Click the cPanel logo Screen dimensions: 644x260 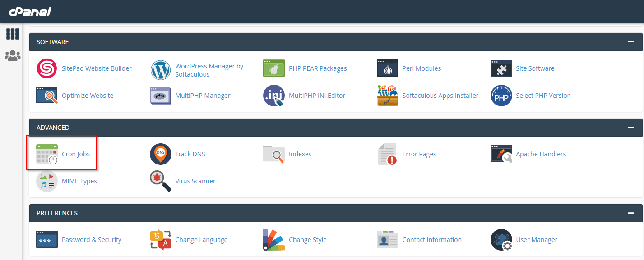tap(30, 12)
